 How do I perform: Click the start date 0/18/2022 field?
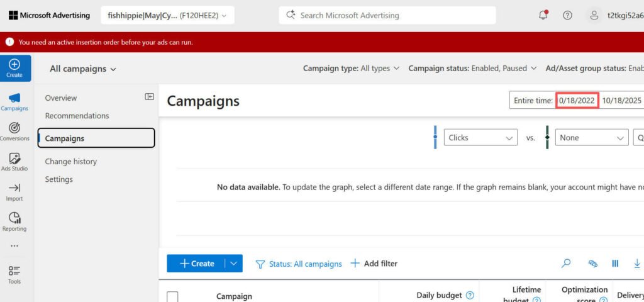click(x=577, y=101)
